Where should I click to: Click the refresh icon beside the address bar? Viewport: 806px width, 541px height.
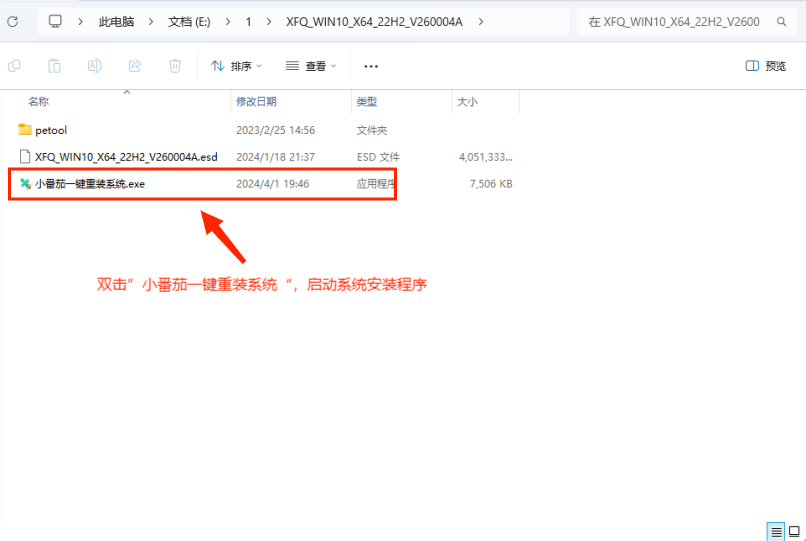click(x=13, y=21)
